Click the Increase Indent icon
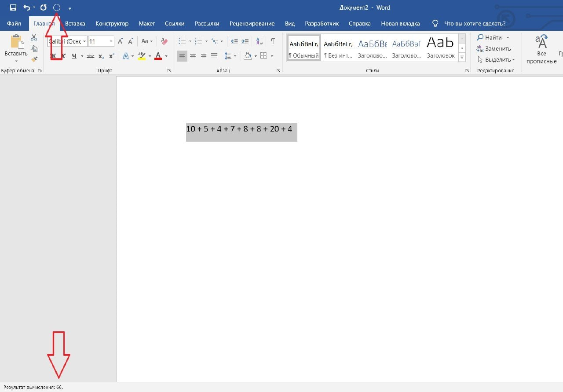 pos(245,41)
